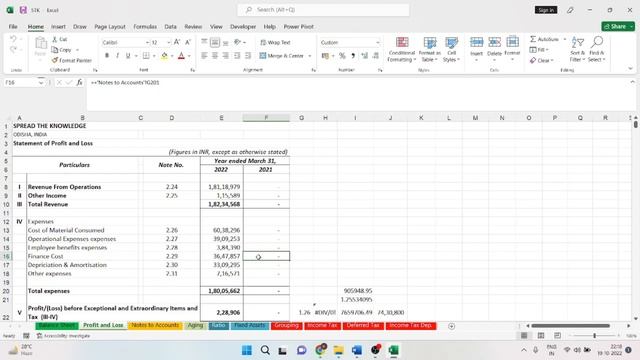
Task: Increase font size with the larger A icon
Action: 177,42
